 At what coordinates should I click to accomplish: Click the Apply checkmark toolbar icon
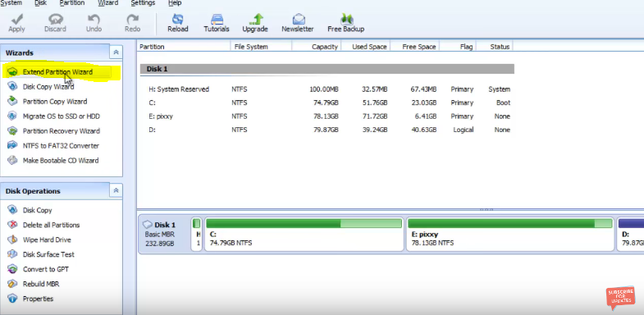pyautogui.click(x=17, y=20)
